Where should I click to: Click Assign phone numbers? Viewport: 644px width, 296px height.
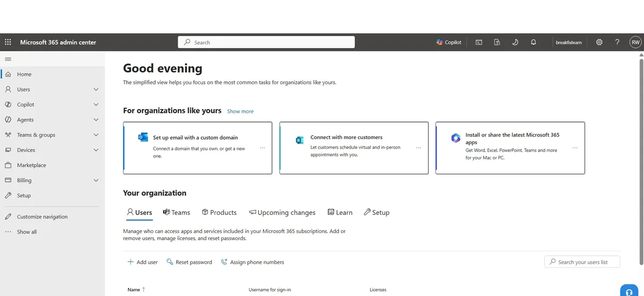(253, 262)
